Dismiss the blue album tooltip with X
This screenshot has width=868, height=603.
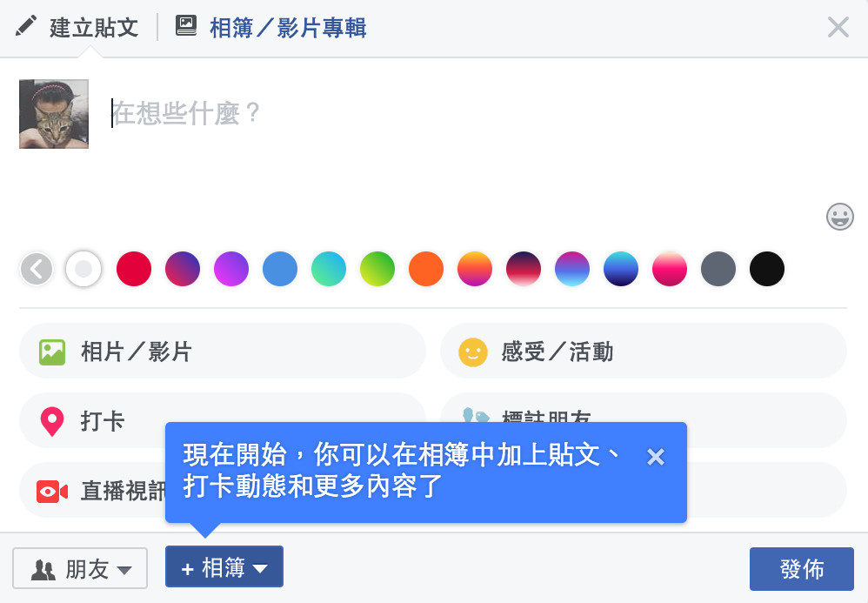[x=656, y=457]
